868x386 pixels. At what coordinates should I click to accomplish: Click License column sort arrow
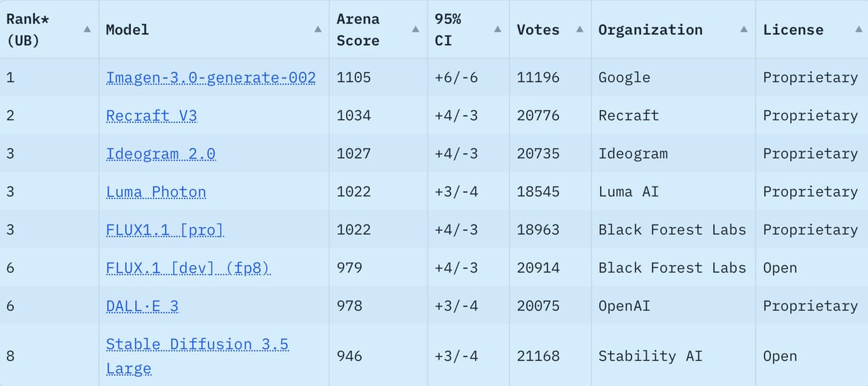(x=859, y=30)
